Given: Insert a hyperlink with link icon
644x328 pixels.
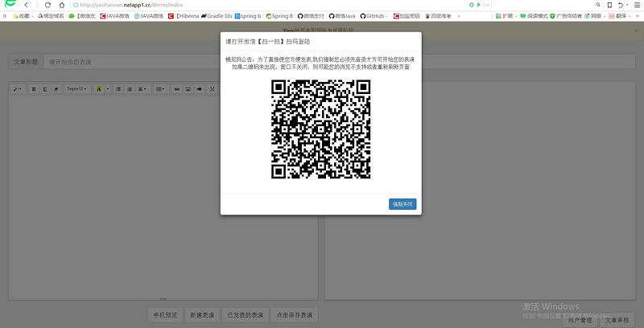Looking at the screenshot, I should [x=177, y=89].
